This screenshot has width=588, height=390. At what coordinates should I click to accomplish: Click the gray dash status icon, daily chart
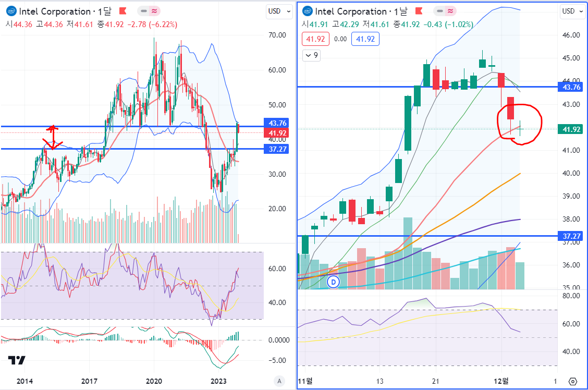440,11
